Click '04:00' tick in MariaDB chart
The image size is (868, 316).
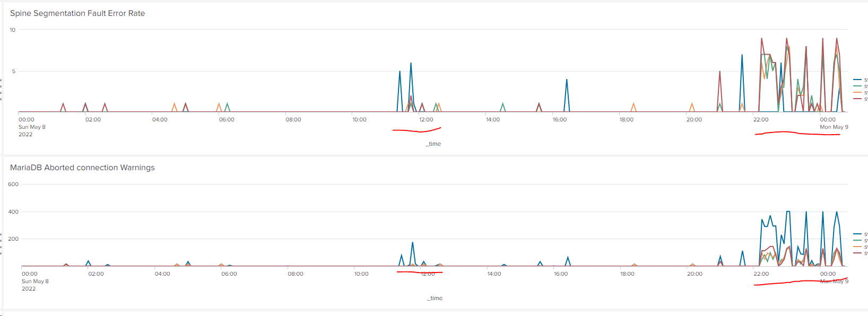click(x=162, y=274)
